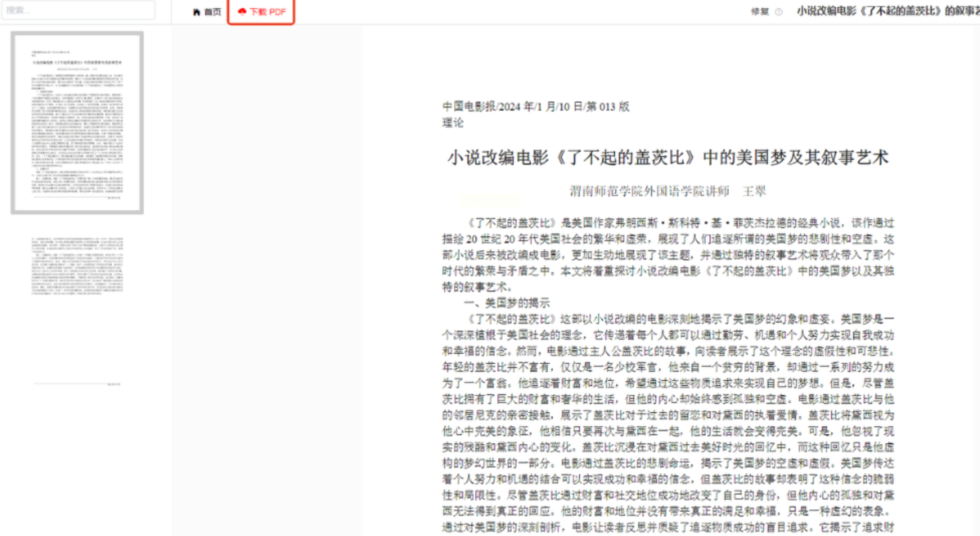Viewport: 980px width, 536px height.
Task: Click the faint highlighted watermark under the title
Action: click(490, 201)
